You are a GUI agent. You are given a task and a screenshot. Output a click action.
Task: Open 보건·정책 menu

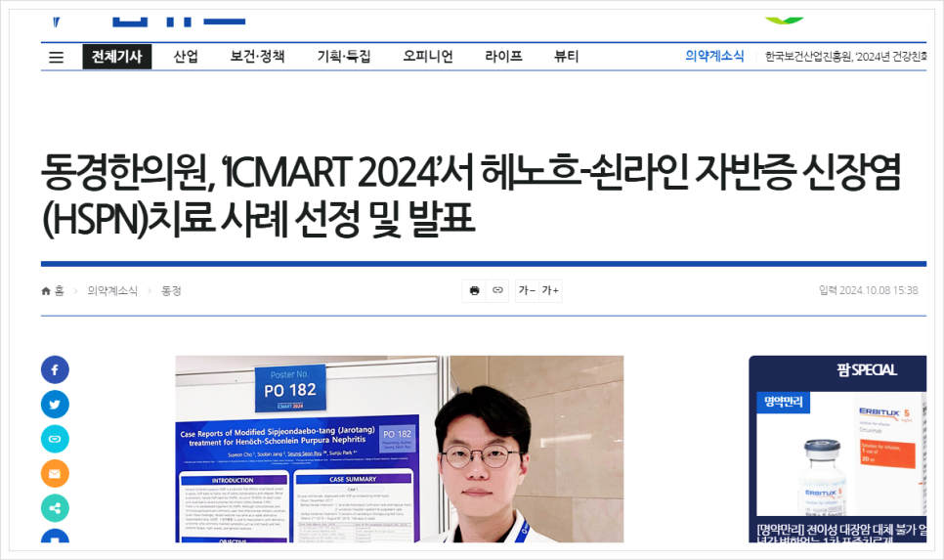click(258, 57)
